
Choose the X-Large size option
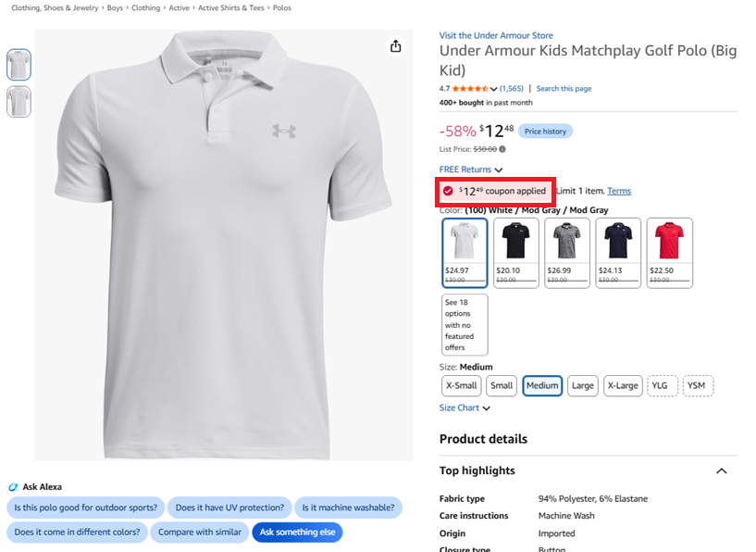(x=623, y=386)
